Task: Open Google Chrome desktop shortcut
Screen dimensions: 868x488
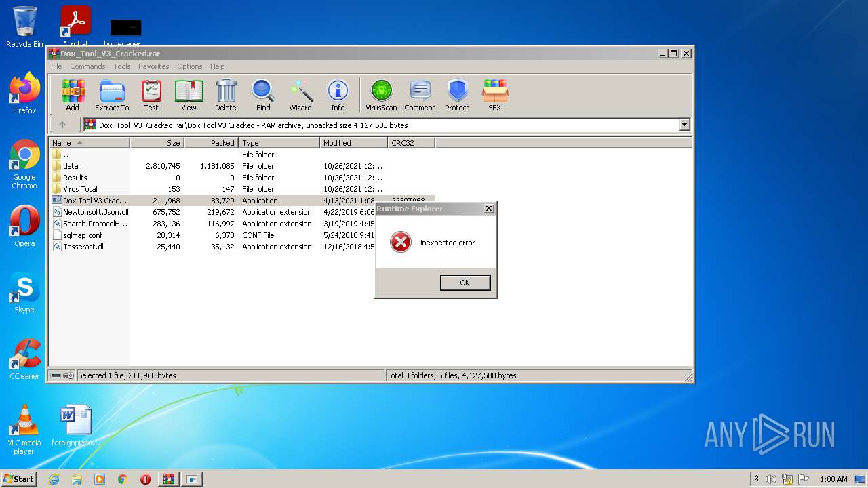Action: (x=24, y=165)
